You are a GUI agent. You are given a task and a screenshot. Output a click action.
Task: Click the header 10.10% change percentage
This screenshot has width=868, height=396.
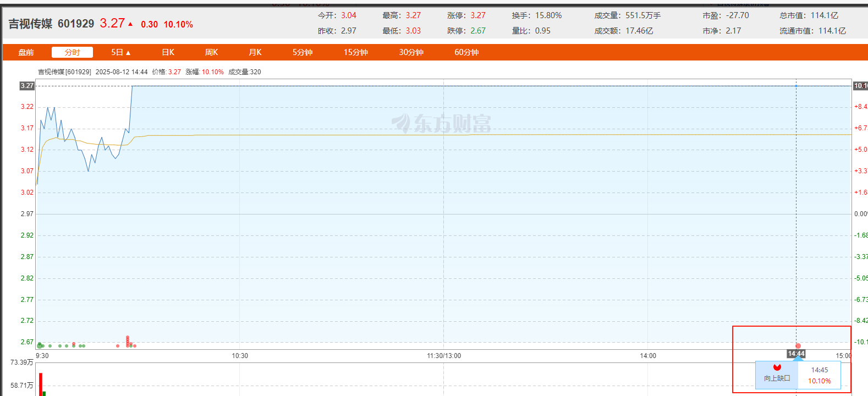point(178,24)
